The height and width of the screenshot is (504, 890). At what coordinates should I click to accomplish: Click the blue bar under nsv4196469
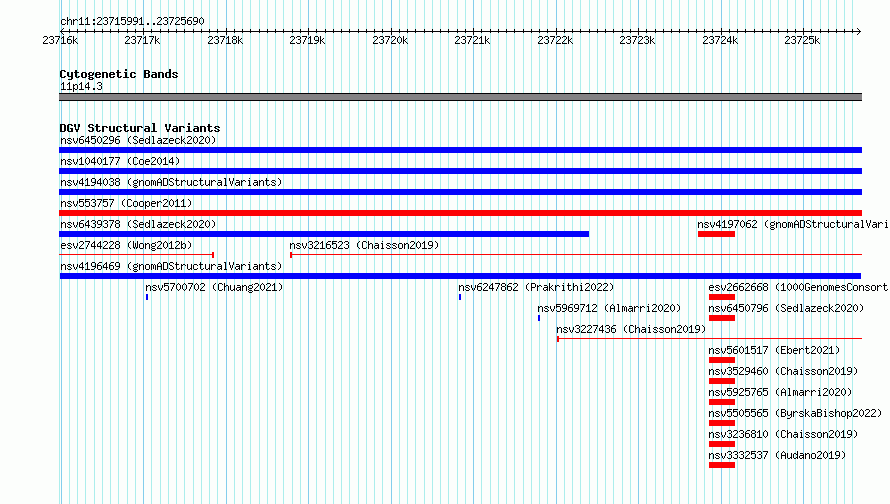[460, 276]
